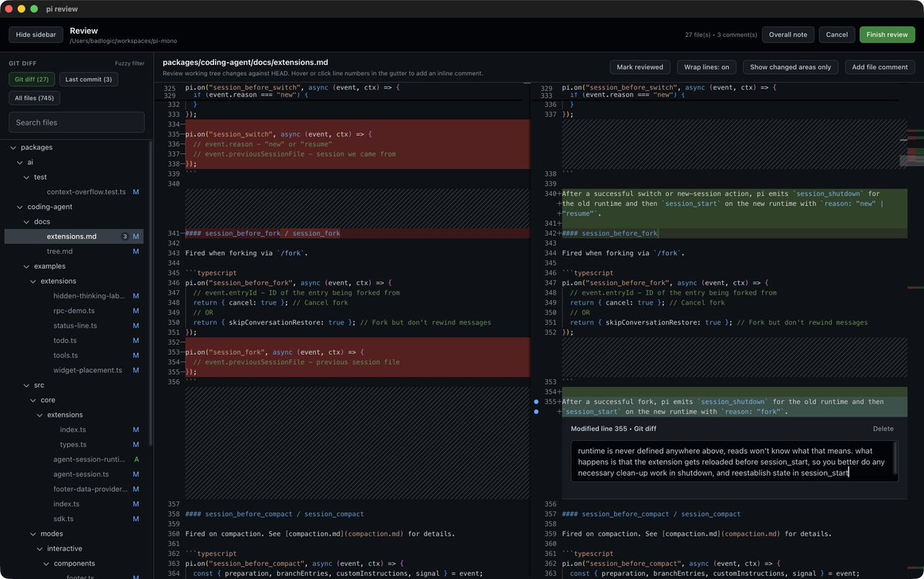Collapse the packages folder
Viewport: 924px width, 579px height.
[13, 147]
